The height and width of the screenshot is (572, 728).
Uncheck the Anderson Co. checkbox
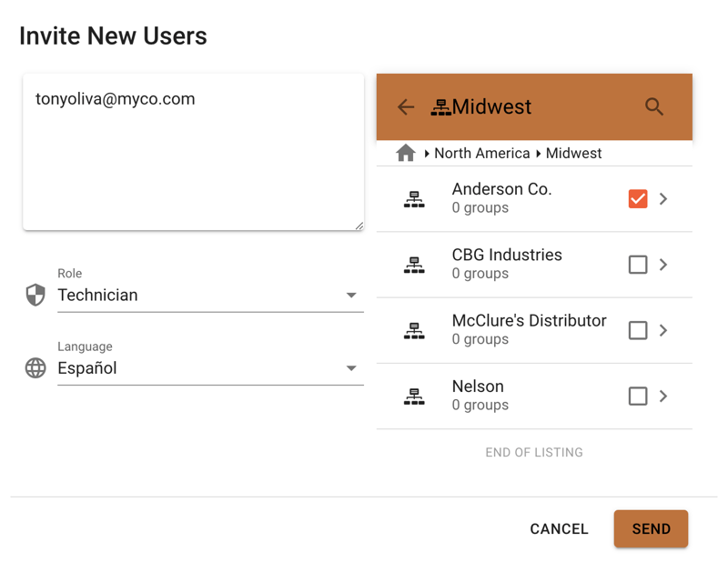[x=638, y=197]
